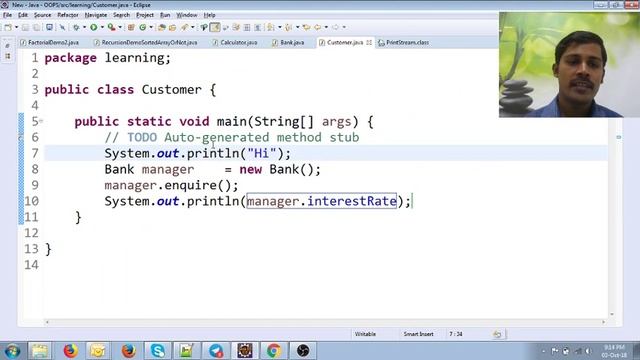Open the Run configurations dropdown arrow
The height and width of the screenshot is (360, 640).
(102, 27)
